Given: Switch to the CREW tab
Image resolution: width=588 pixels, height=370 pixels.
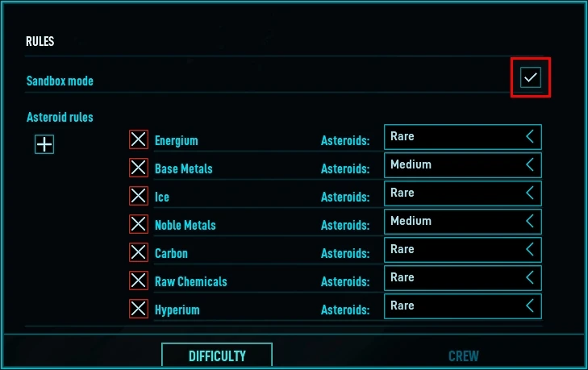Looking at the screenshot, I should point(464,355).
